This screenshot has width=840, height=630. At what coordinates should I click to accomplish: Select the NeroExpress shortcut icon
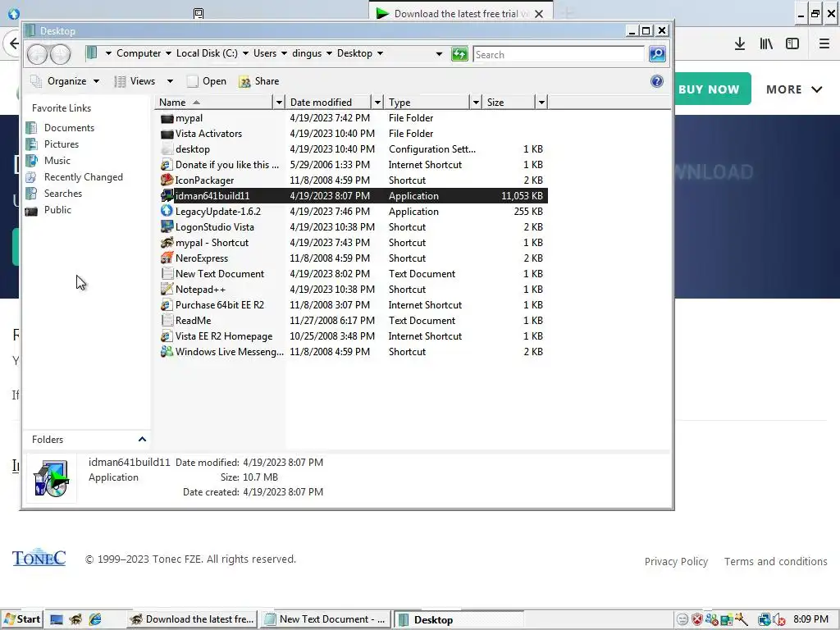(167, 258)
